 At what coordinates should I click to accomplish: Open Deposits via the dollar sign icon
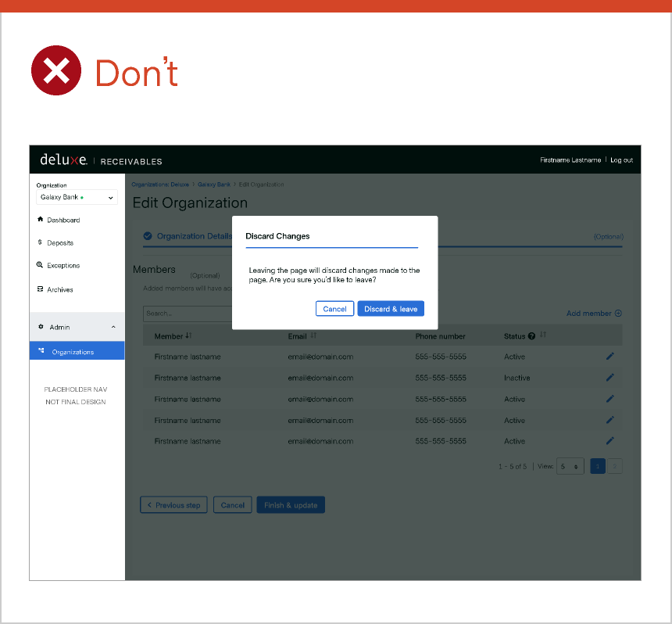(x=40, y=242)
